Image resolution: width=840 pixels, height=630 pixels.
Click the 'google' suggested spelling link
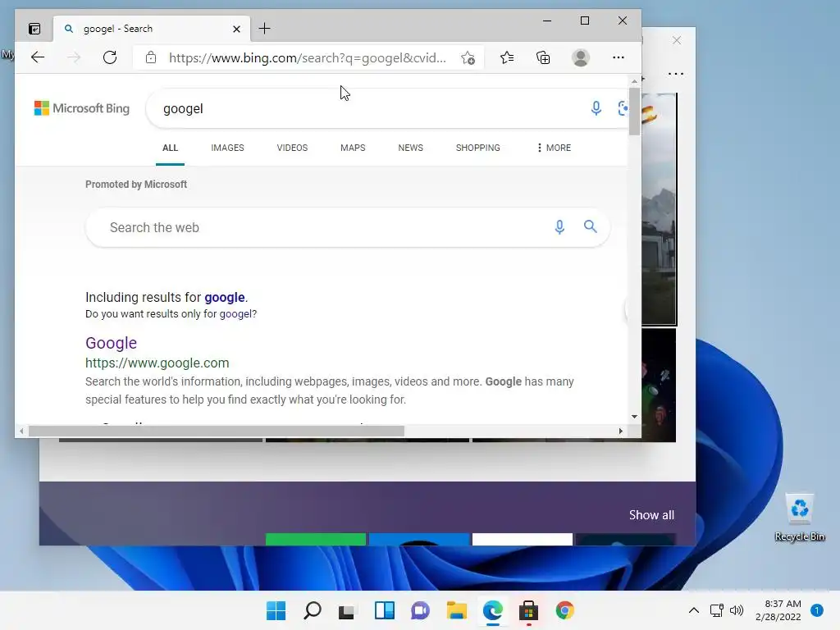click(x=225, y=297)
